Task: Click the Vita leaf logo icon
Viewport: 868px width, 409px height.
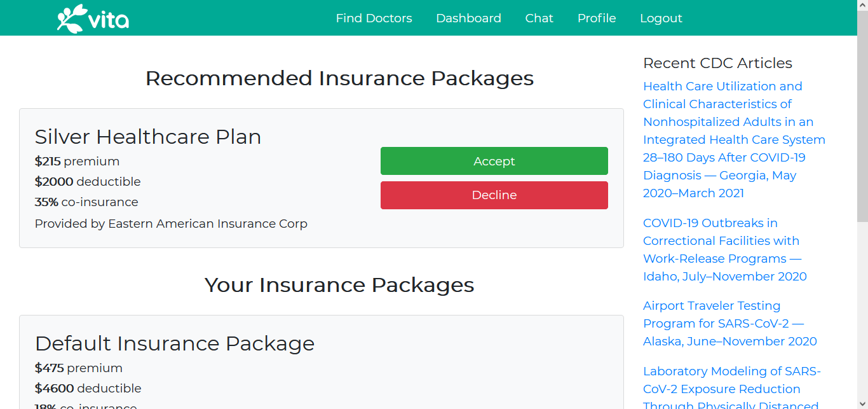Action: click(x=71, y=18)
